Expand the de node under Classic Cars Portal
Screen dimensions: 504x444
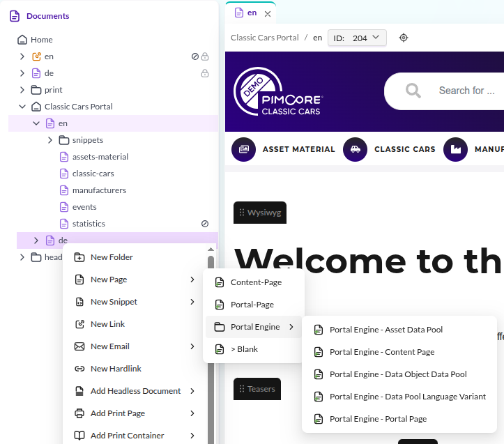click(36, 240)
